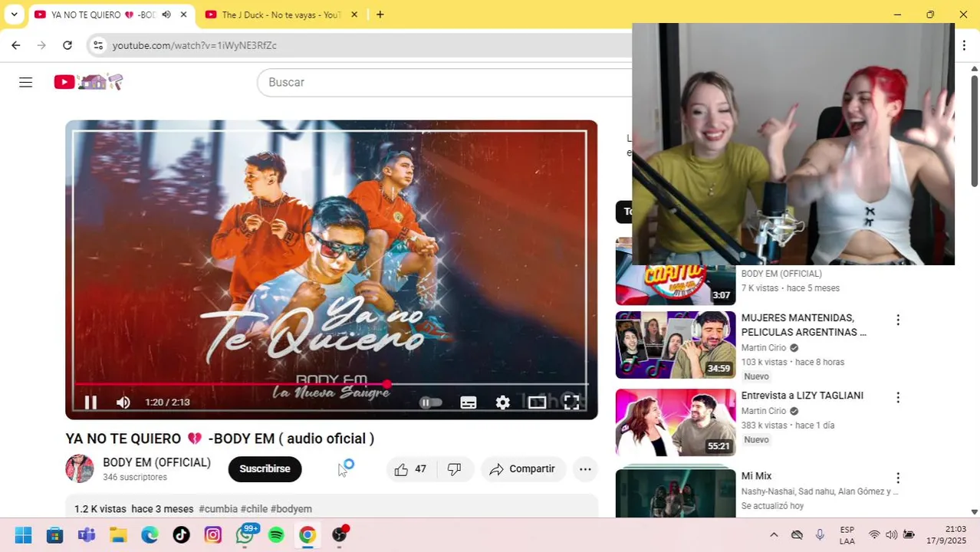Open microphone tray icon
The width and height of the screenshot is (980, 552).
point(820,535)
